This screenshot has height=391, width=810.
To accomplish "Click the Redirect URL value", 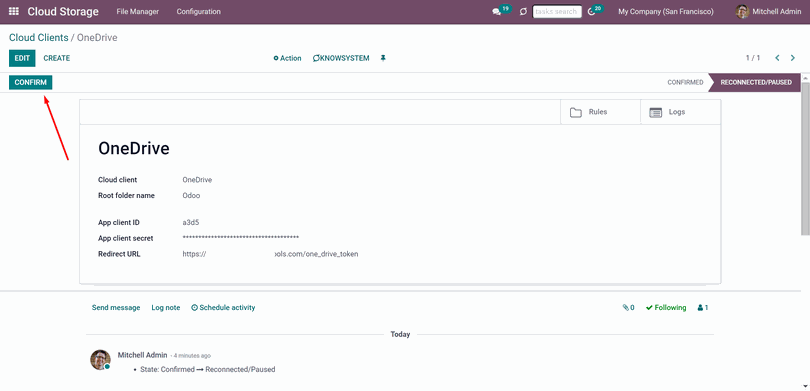I will 270,254.
